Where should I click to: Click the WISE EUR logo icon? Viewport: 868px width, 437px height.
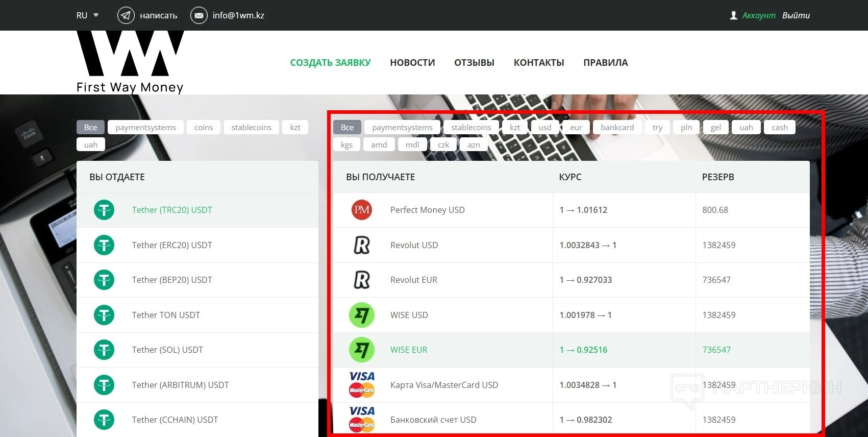click(362, 350)
